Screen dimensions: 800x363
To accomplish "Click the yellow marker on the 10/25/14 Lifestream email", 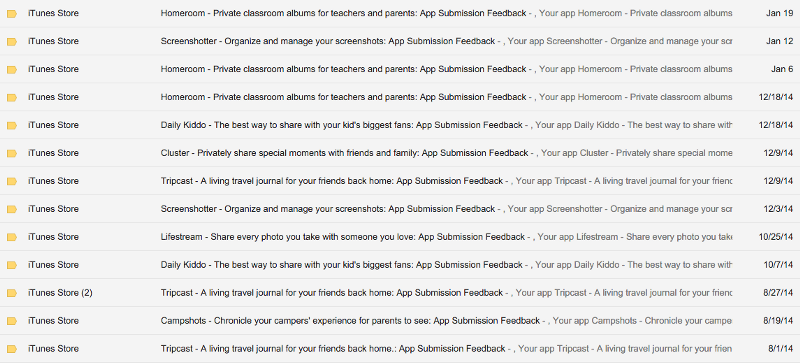I will 12,237.
